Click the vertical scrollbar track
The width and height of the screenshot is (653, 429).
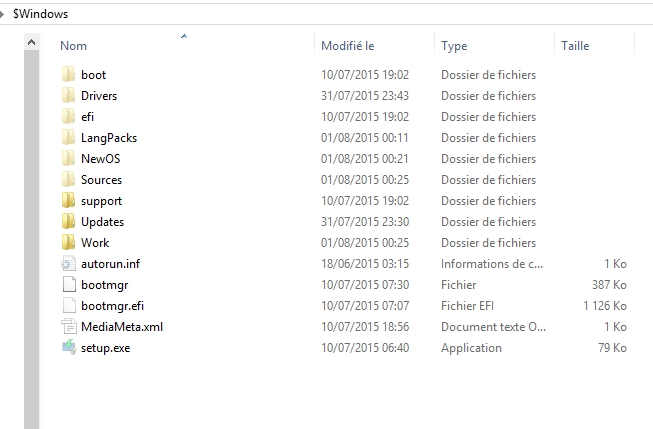(31, 239)
